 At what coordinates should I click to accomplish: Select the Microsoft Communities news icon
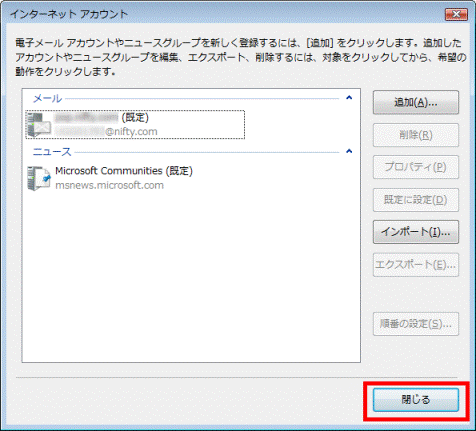click(38, 178)
